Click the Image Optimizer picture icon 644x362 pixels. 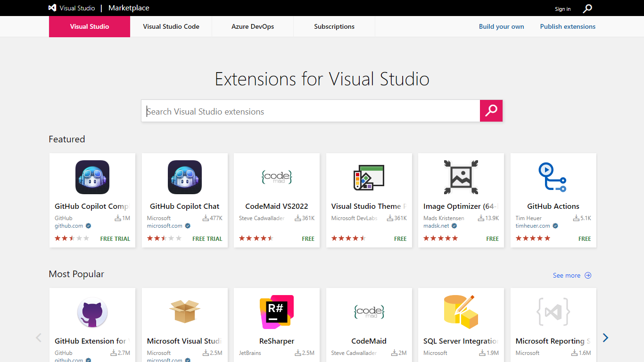point(461,177)
